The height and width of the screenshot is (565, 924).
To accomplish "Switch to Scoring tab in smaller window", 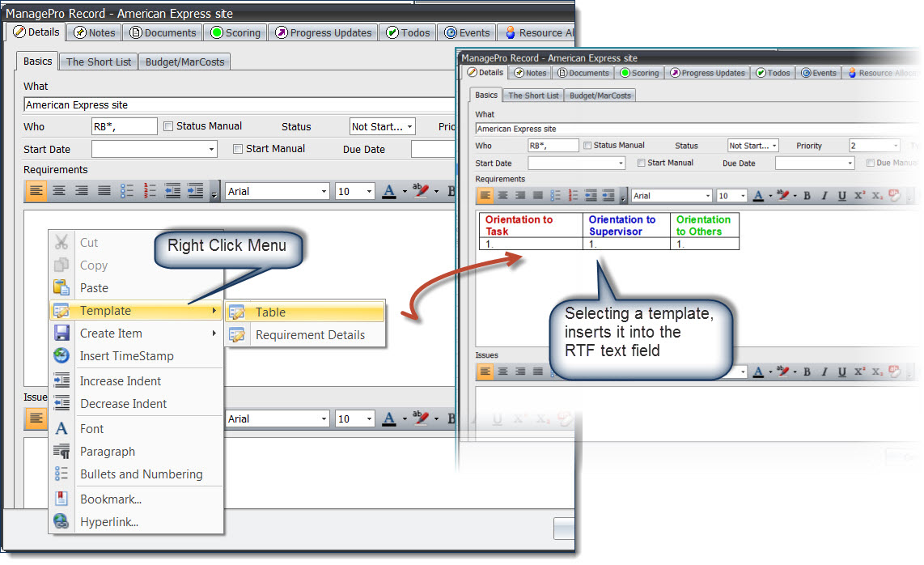I will (x=639, y=73).
